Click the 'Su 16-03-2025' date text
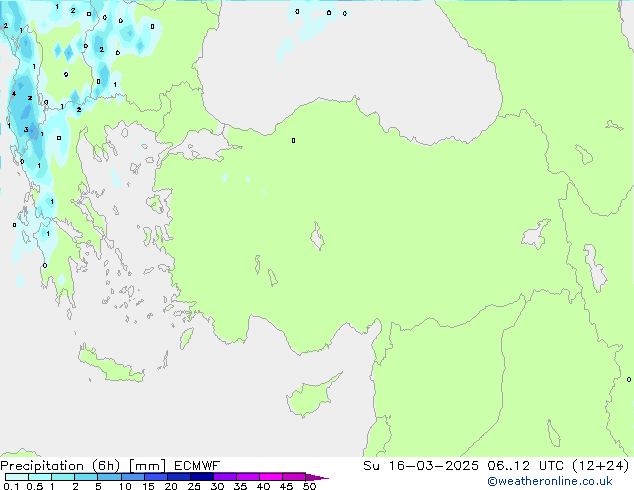The width and height of the screenshot is (634, 490). coord(421,466)
